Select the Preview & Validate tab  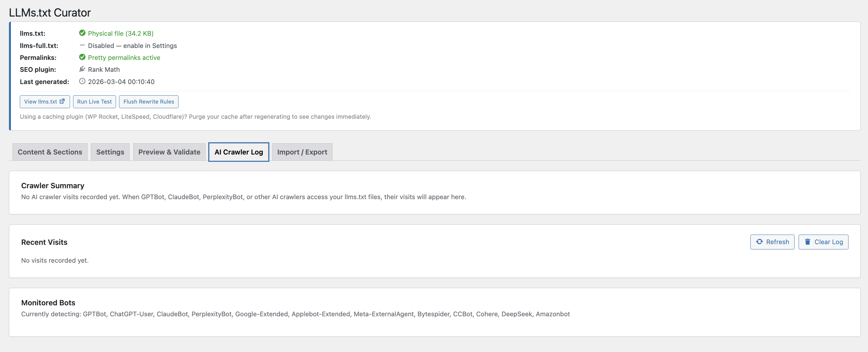pos(169,152)
